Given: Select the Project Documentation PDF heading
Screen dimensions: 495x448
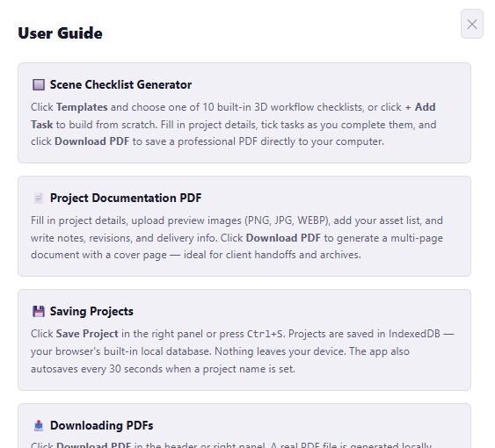Looking at the screenshot, I should (126, 199).
